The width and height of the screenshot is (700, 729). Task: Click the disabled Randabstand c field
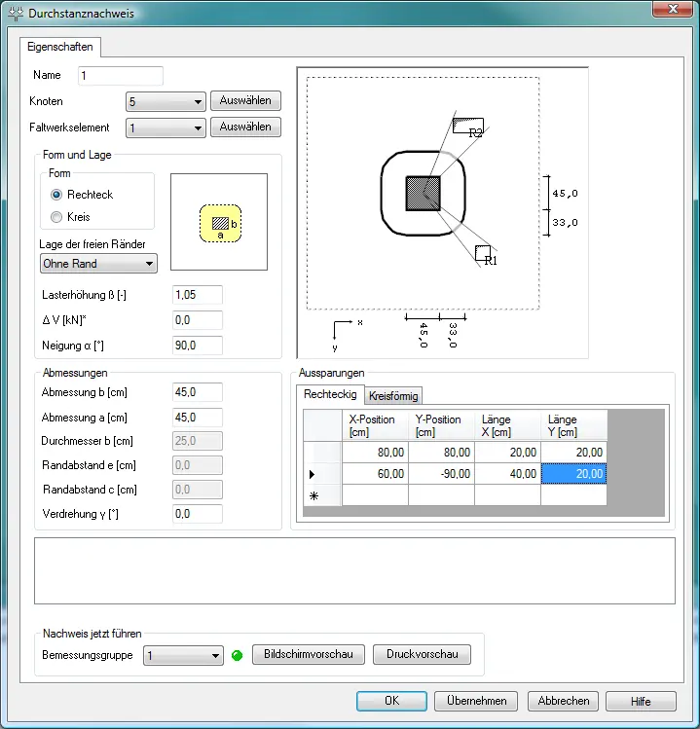pos(198,490)
